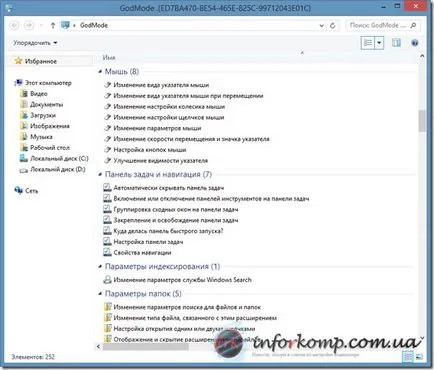Click icon beside Закрепление и освобождение панели задач
The image size is (434, 370).
pos(107,220)
